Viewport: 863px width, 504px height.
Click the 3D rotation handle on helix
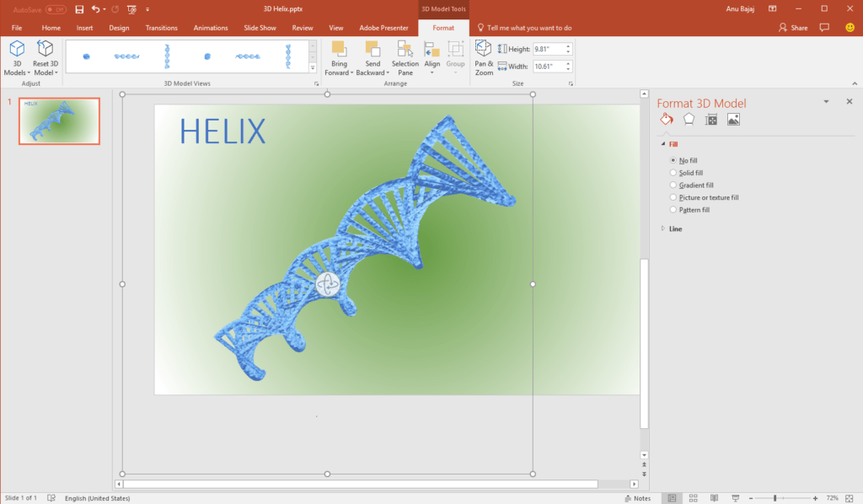328,285
